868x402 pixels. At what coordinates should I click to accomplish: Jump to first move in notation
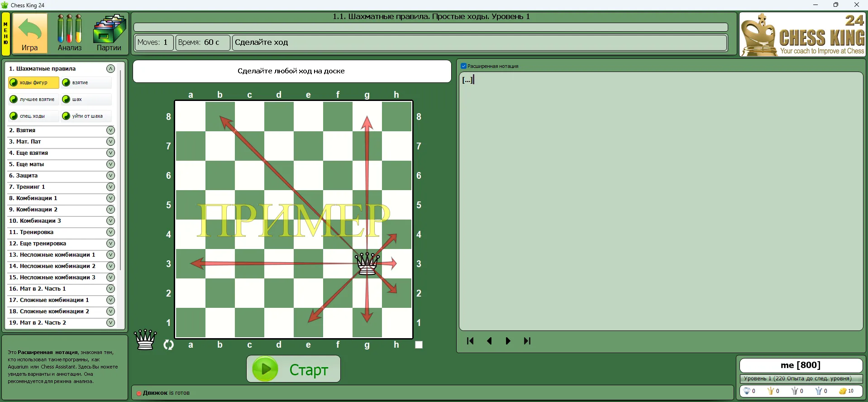[x=470, y=341]
